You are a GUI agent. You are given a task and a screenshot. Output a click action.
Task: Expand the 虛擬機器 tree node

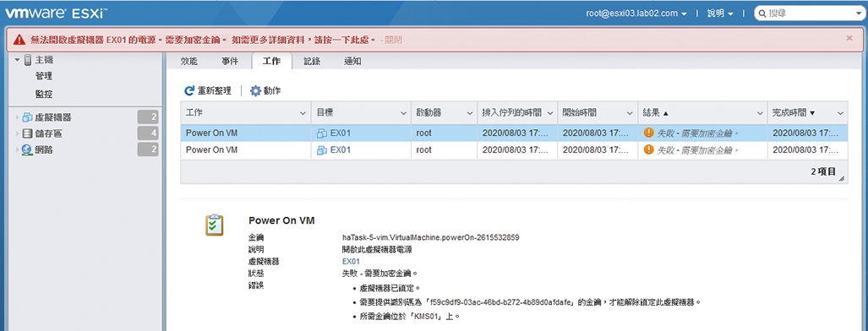tap(17, 117)
